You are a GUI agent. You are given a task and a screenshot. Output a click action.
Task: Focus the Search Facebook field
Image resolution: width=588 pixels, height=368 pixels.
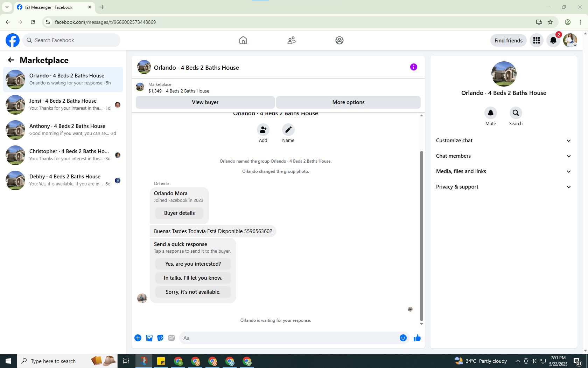coord(71,40)
